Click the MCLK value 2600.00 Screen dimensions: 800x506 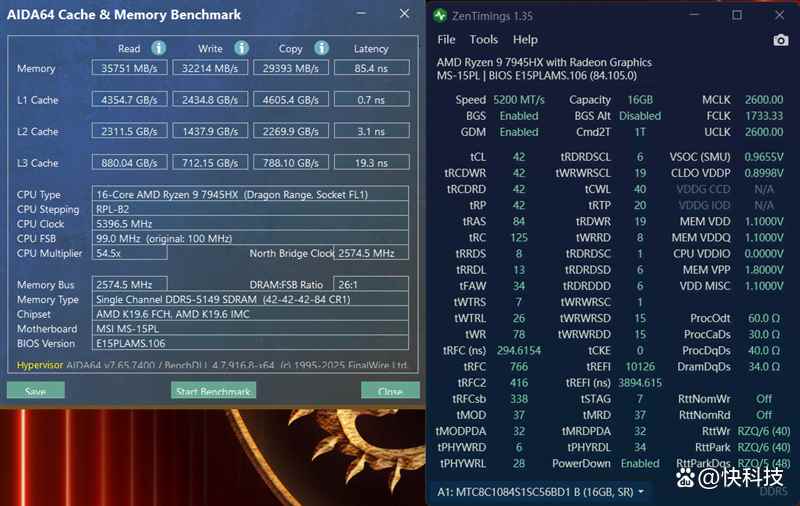click(763, 100)
